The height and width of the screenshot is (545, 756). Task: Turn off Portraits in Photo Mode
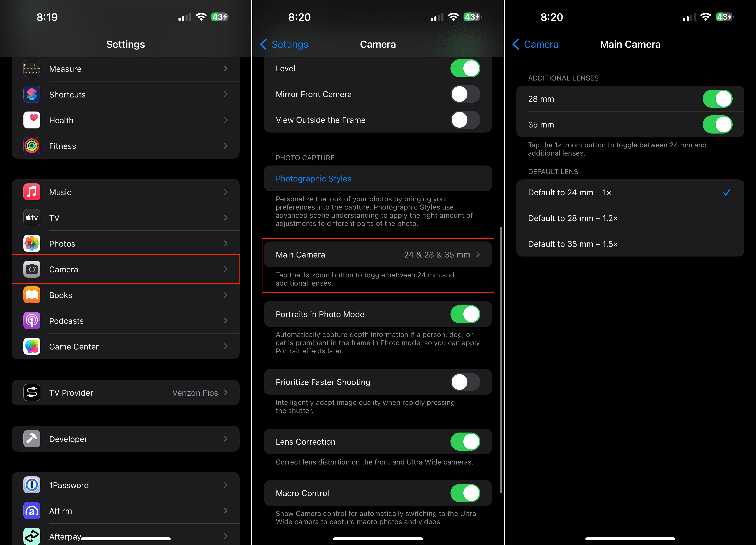tap(465, 314)
